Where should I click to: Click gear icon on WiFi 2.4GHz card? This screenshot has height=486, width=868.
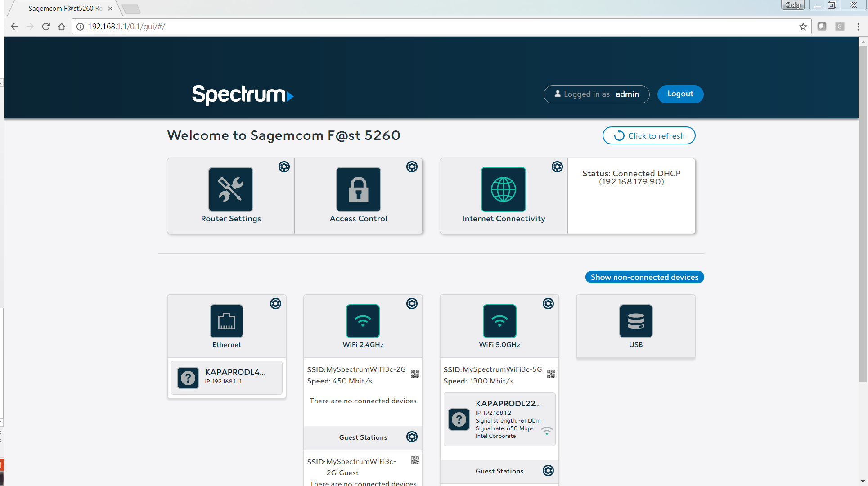(412, 304)
